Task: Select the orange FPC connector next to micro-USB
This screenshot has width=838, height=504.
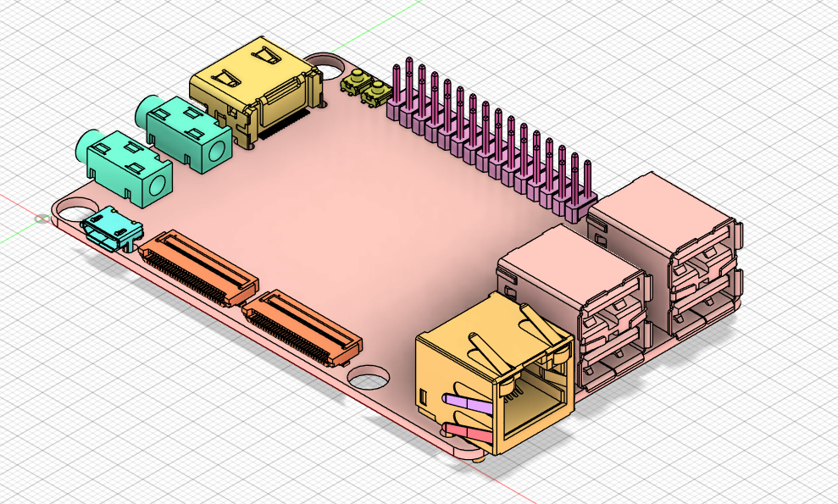Action: tap(197, 268)
